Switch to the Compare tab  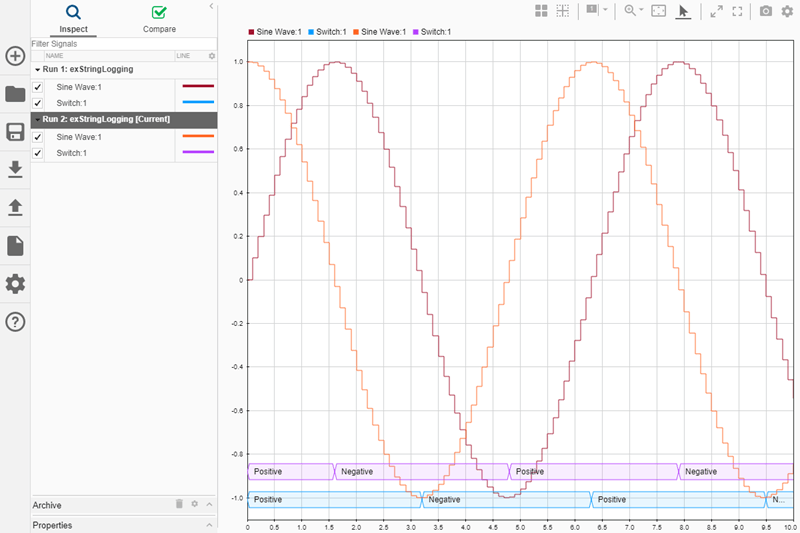tap(159, 18)
